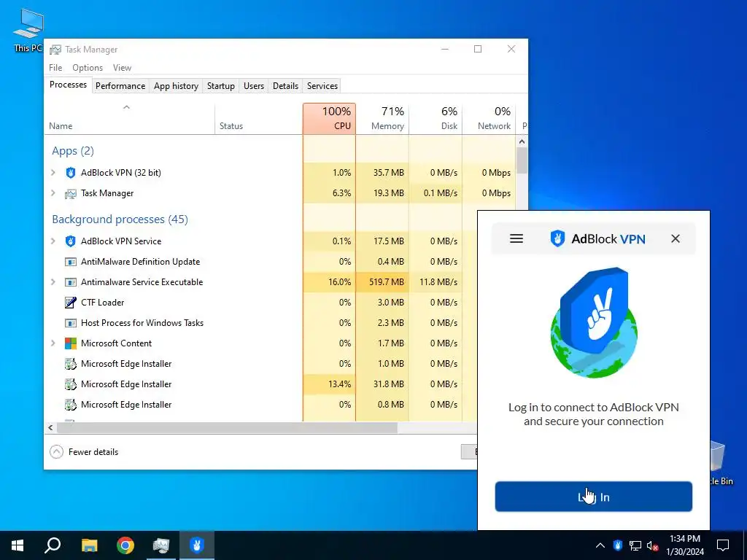This screenshot has width=747, height=560.
Task: Expand the Microsoft Content entry
Action: point(53,343)
